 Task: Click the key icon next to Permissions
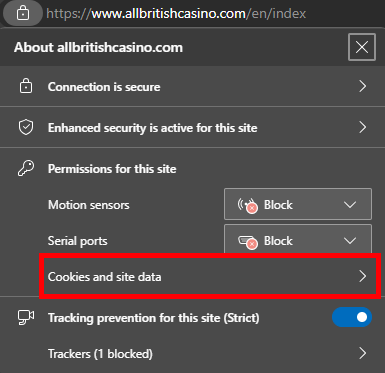(26, 169)
